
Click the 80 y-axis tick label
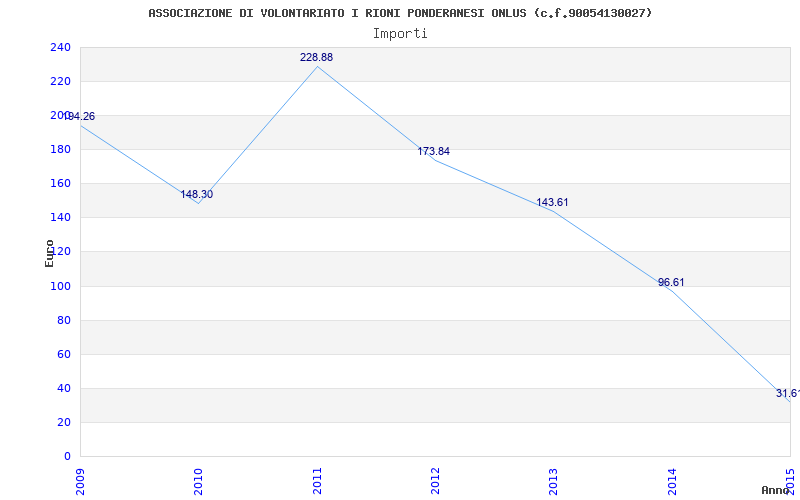click(x=64, y=320)
